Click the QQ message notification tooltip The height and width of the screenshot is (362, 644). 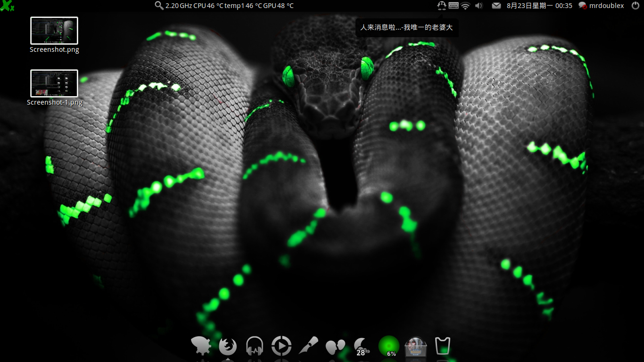406,27
